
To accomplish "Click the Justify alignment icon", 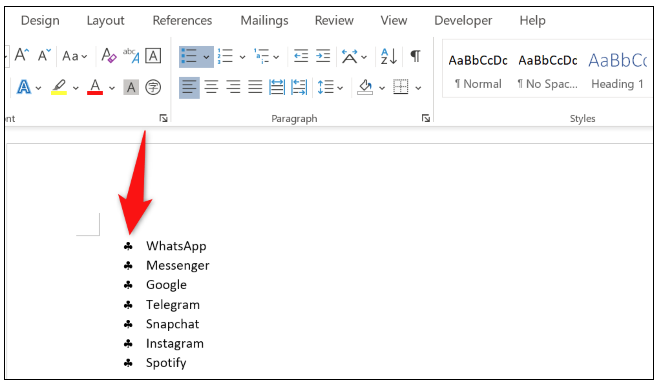I will tap(255, 87).
